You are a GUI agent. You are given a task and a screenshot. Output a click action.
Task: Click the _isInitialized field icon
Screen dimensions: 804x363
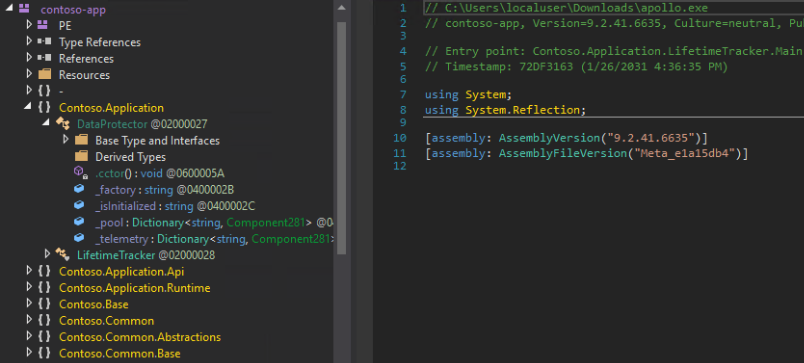tap(79, 205)
